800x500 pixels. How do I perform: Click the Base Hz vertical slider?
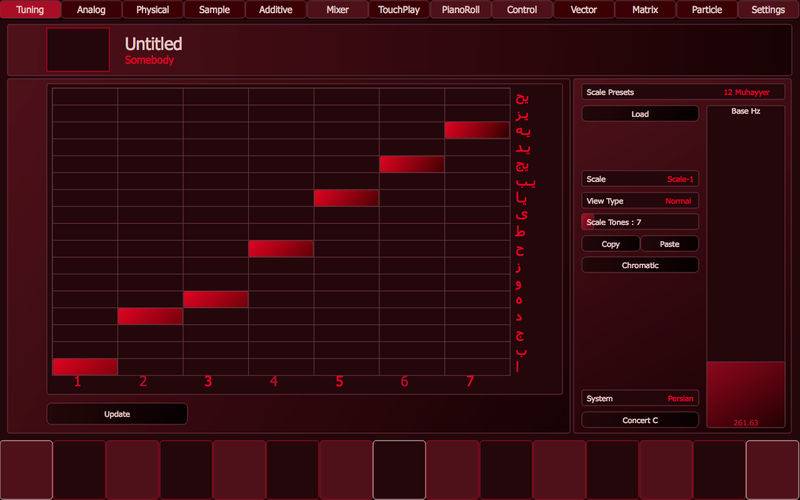click(745, 266)
